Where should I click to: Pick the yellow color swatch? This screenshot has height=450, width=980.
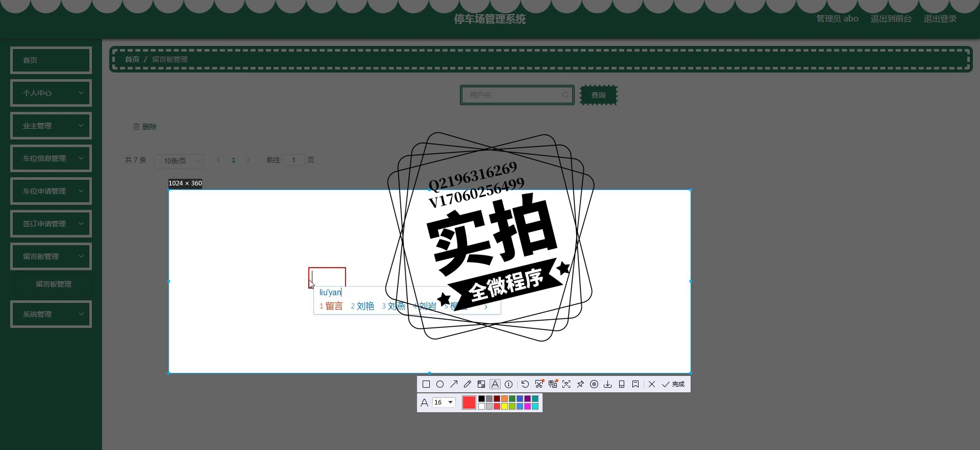(x=505, y=407)
